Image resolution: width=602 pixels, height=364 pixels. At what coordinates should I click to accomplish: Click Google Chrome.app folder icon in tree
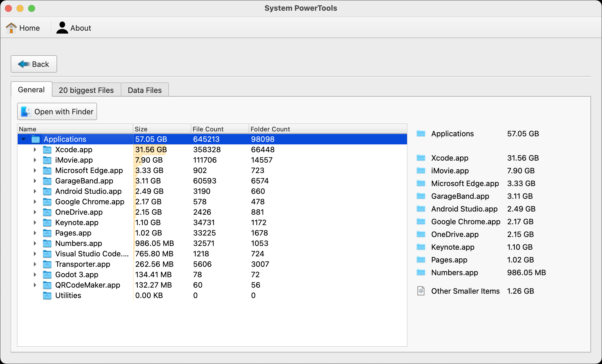click(x=47, y=202)
